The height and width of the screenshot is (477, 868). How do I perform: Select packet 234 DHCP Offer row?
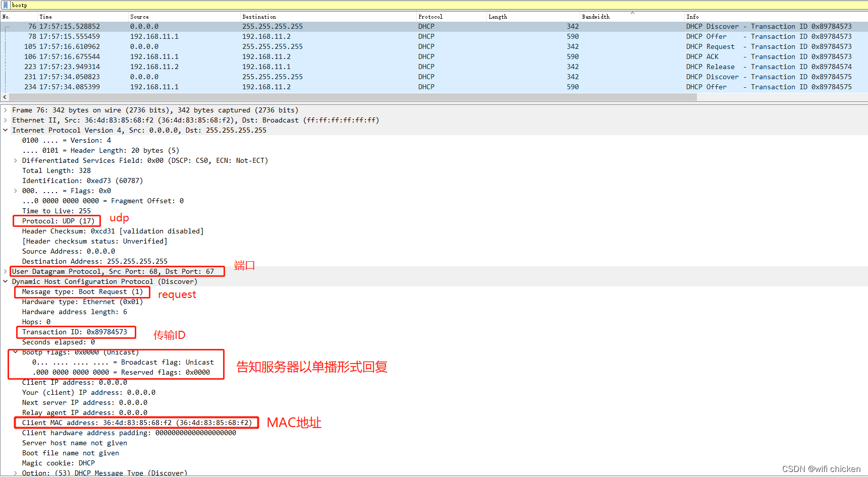point(434,87)
